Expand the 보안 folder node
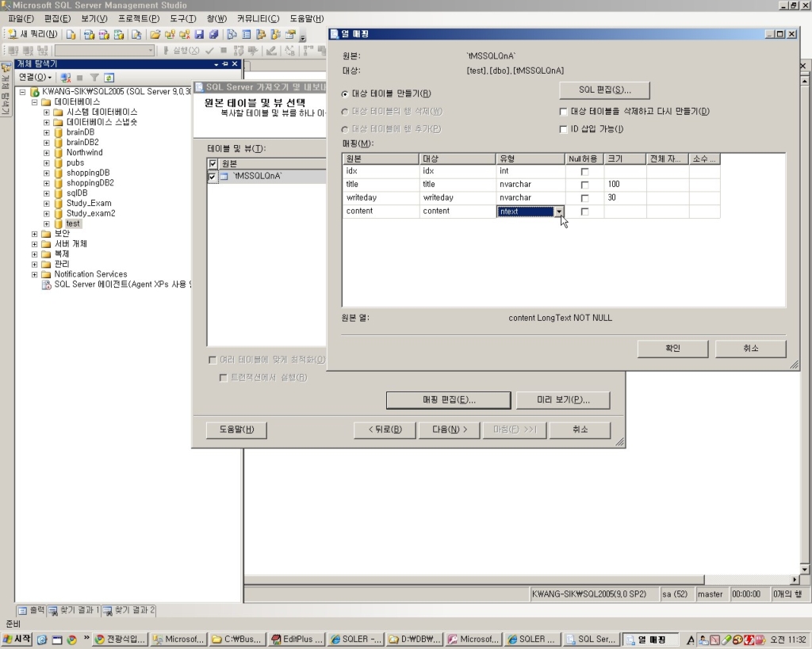This screenshot has width=812, height=649. pyautogui.click(x=35, y=234)
